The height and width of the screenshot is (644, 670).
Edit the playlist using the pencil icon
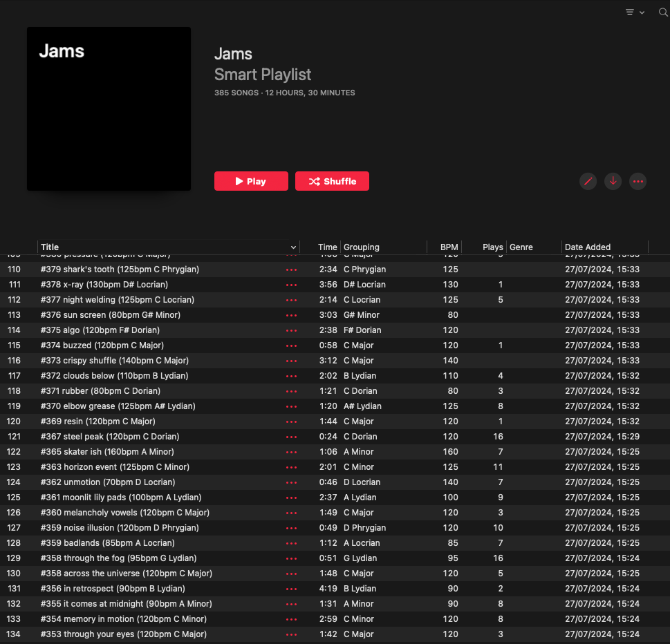coord(588,181)
